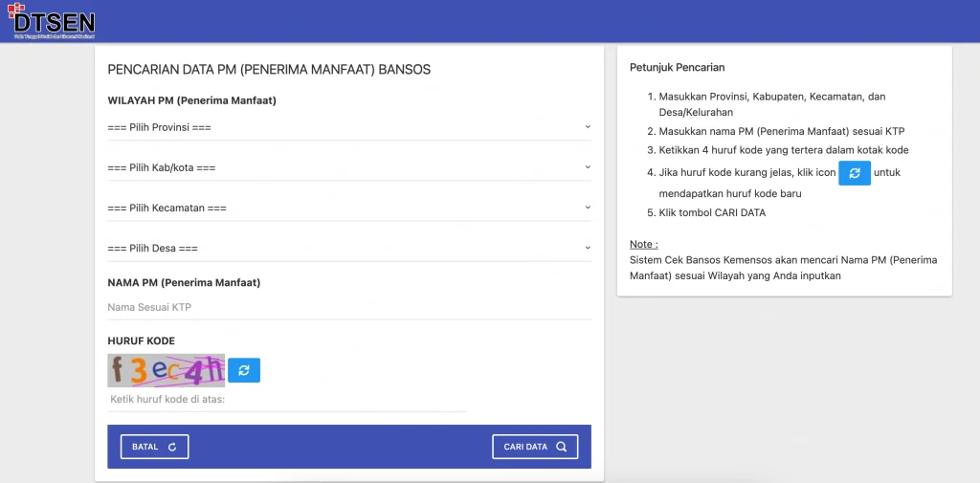This screenshot has width=980, height=483.
Task: Click the HURUF KODE section label
Action: click(141, 340)
